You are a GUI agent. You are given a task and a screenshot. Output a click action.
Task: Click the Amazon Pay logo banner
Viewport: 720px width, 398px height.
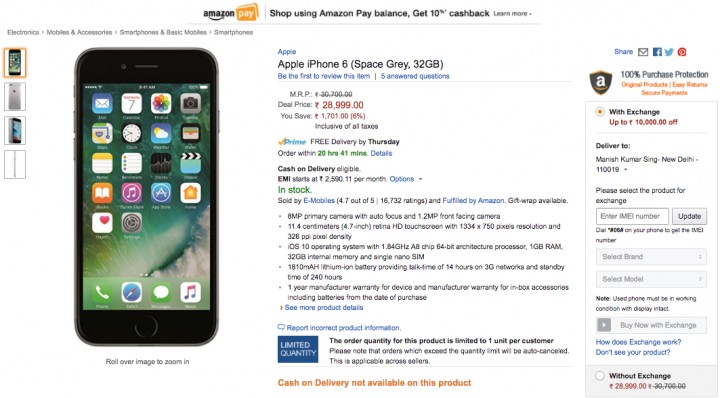(231, 13)
